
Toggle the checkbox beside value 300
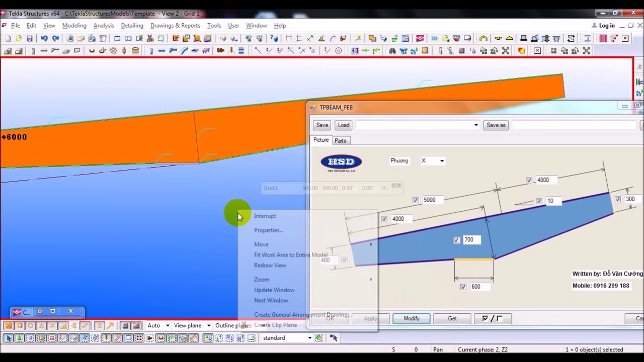(x=617, y=200)
